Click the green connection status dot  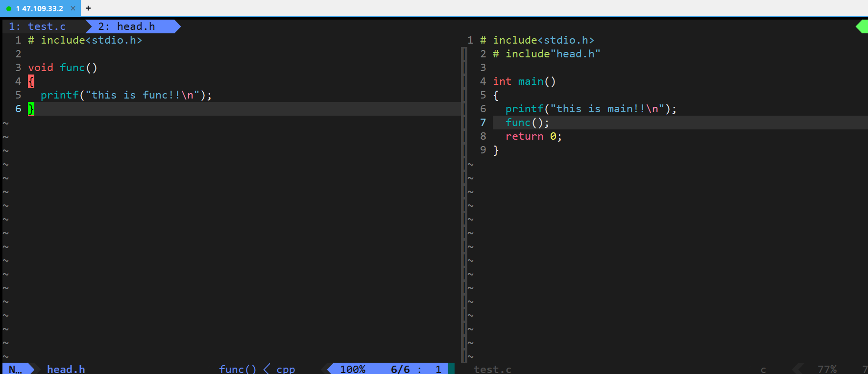pos(9,9)
